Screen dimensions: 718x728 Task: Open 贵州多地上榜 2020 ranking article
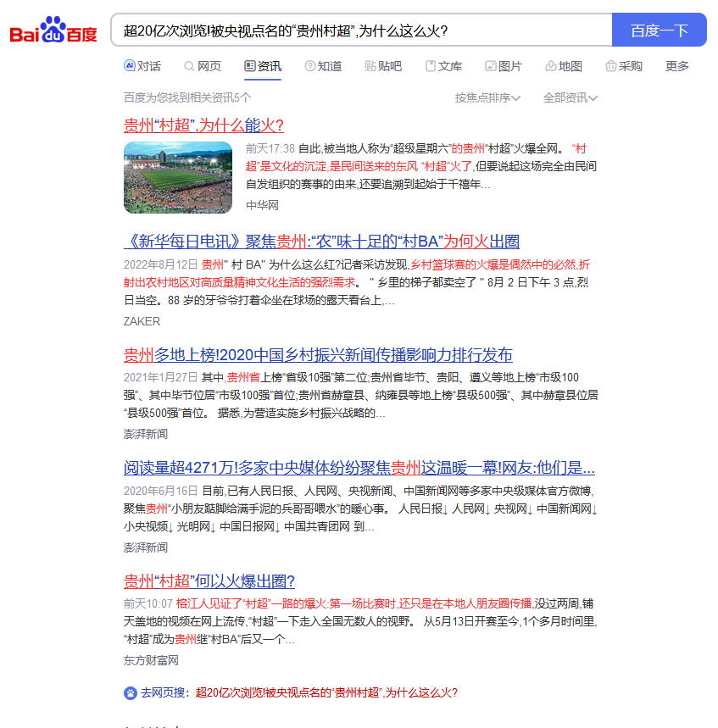pos(318,355)
